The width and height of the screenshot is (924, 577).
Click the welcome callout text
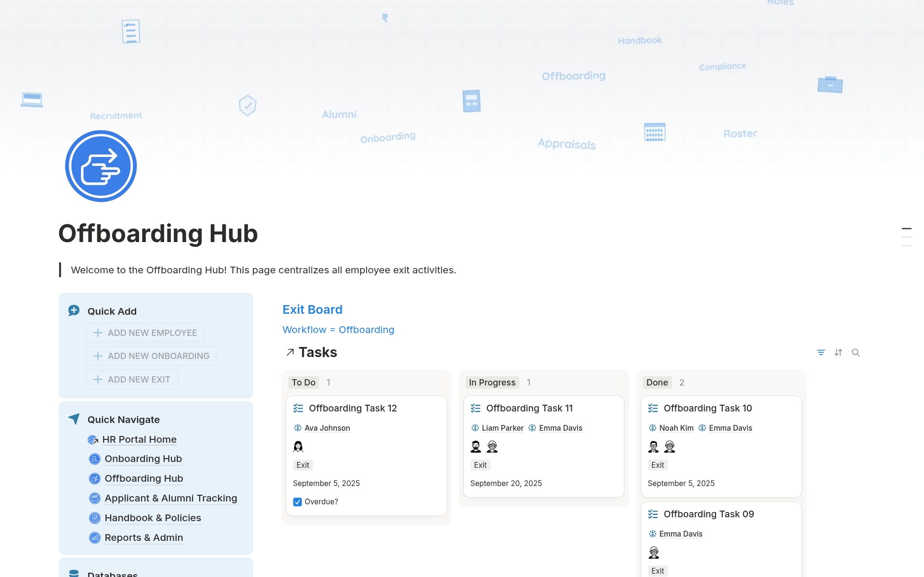263,270
